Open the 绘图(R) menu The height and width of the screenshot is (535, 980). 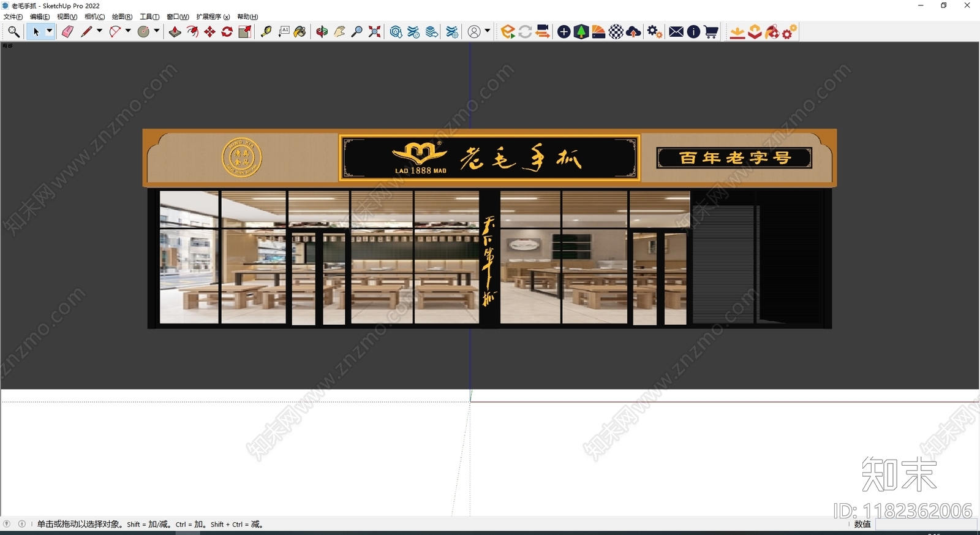[x=122, y=17]
